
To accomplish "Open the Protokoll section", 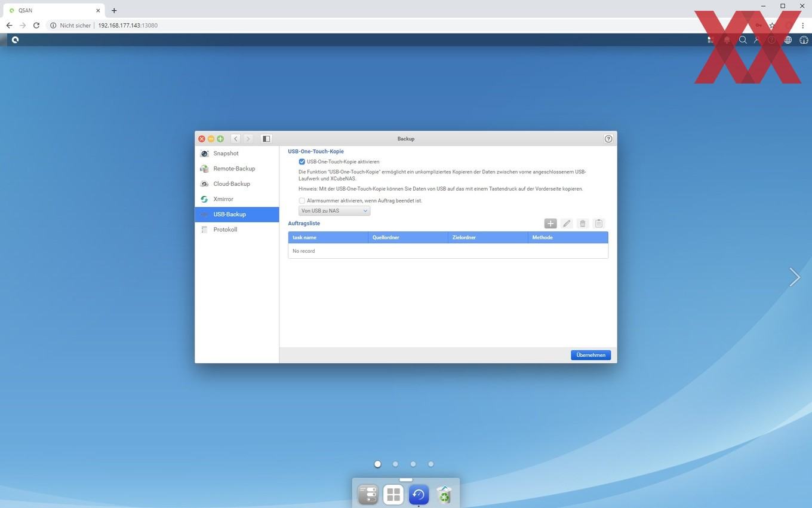I will tap(236, 229).
